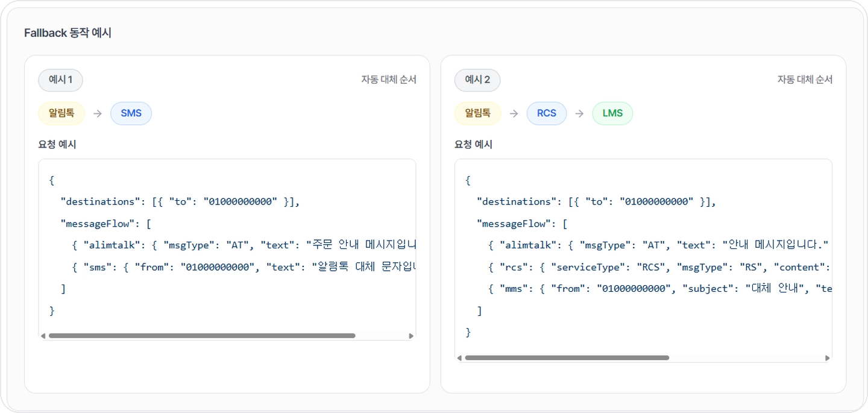Click the 예시 2 badge
The height and width of the screenshot is (413, 868).
pos(477,80)
